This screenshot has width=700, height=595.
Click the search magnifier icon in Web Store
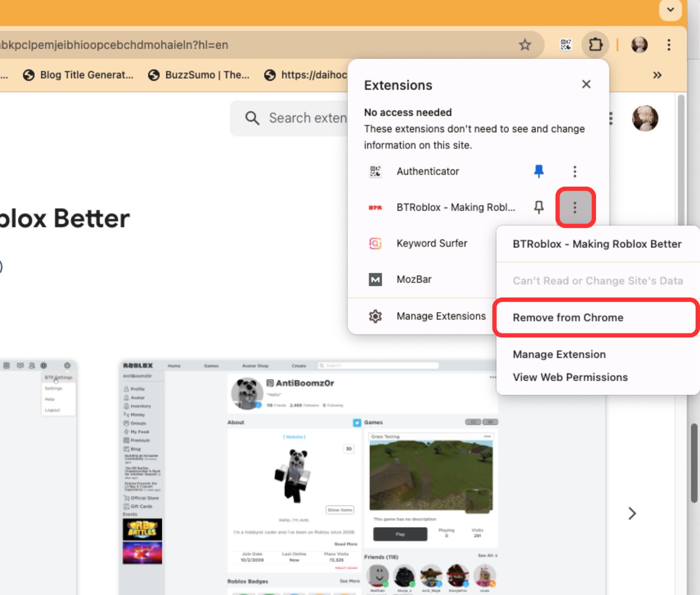click(252, 118)
